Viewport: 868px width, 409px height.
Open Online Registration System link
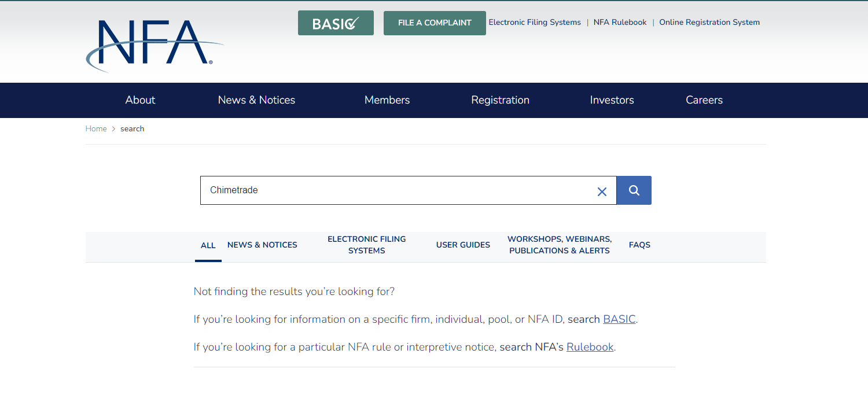tap(709, 23)
